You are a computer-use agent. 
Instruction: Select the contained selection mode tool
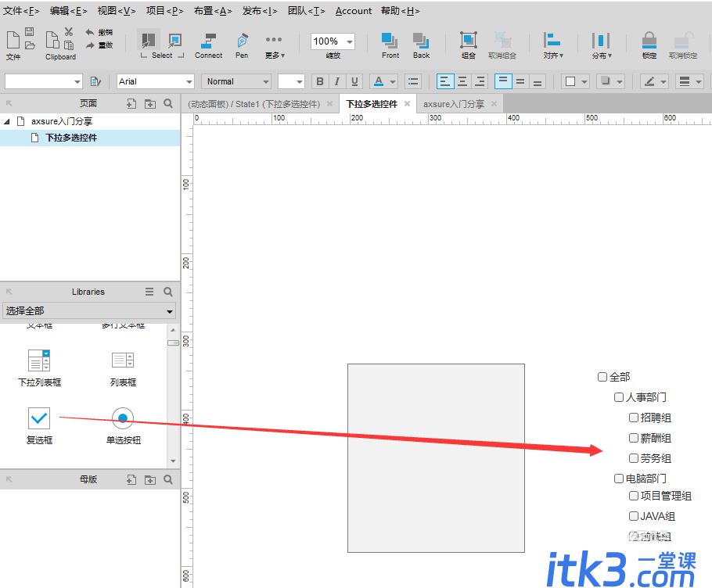tap(174, 41)
